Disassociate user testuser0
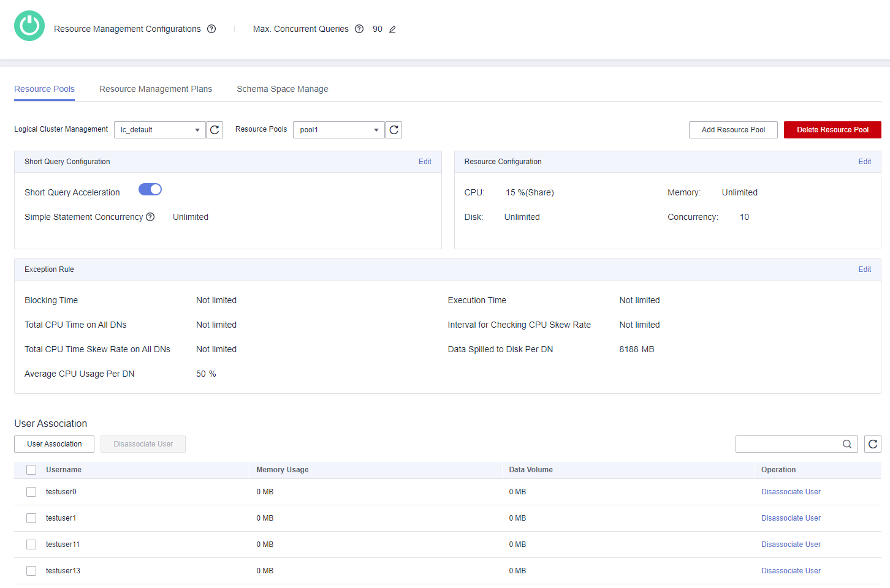The height and width of the screenshot is (588, 890). (x=791, y=492)
